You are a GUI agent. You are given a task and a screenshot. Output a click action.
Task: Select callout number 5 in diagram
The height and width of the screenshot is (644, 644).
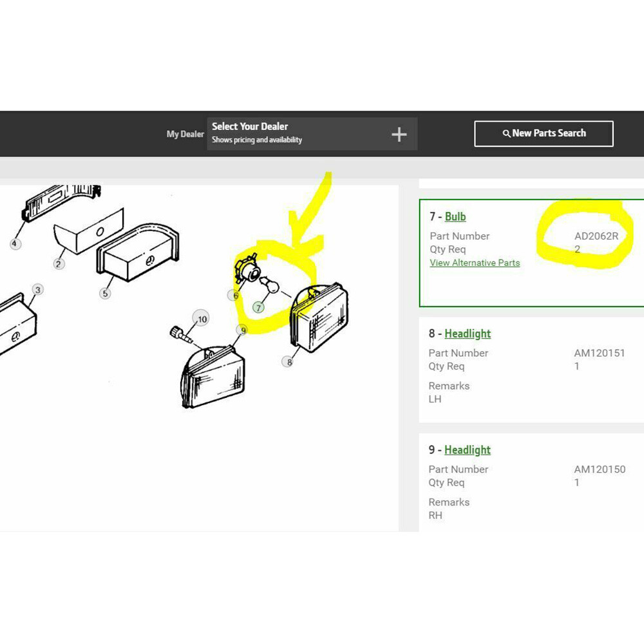coord(105,293)
